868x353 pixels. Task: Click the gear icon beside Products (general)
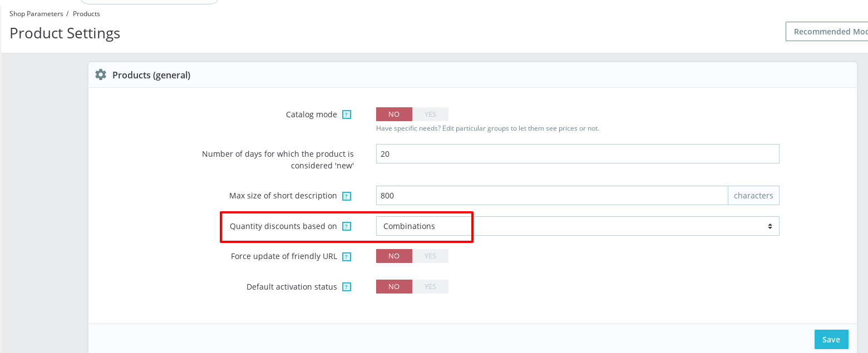(101, 74)
